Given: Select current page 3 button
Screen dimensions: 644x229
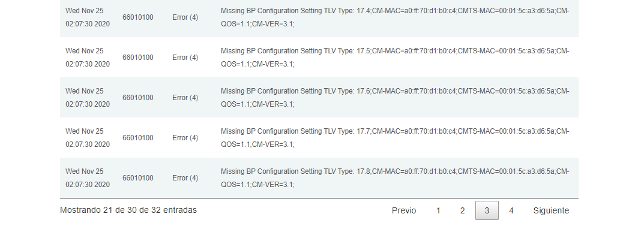Looking at the screenshot, I should tap(487, 210).
